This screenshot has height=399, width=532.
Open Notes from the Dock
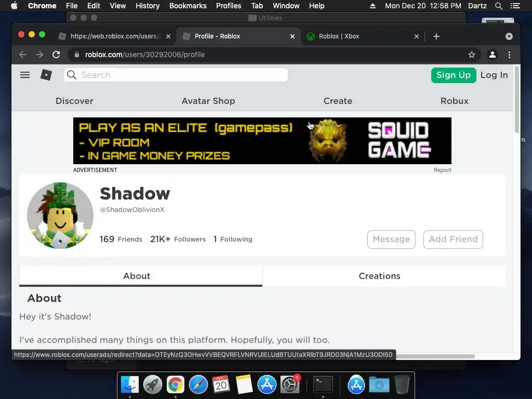(x=244, y=384)
